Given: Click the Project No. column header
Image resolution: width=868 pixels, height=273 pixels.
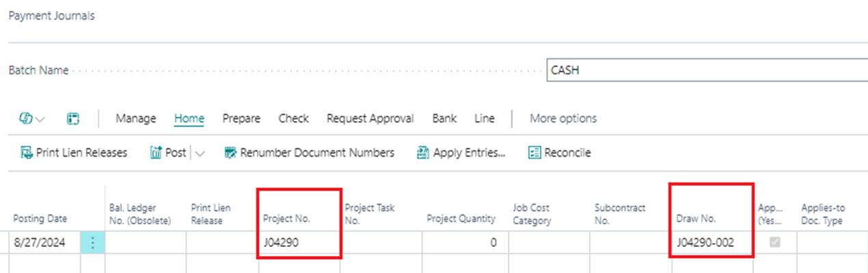Looking at the screenshot, I should tap(286, 219).
